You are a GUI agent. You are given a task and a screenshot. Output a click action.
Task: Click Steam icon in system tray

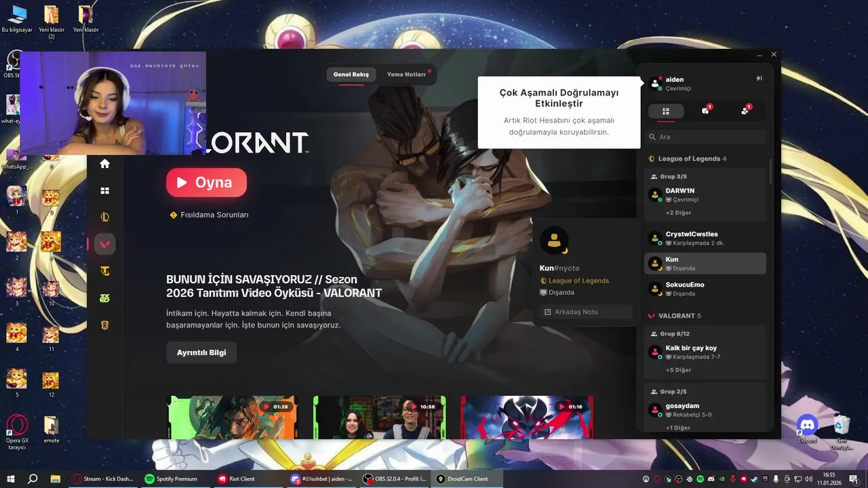coord(754,479)
